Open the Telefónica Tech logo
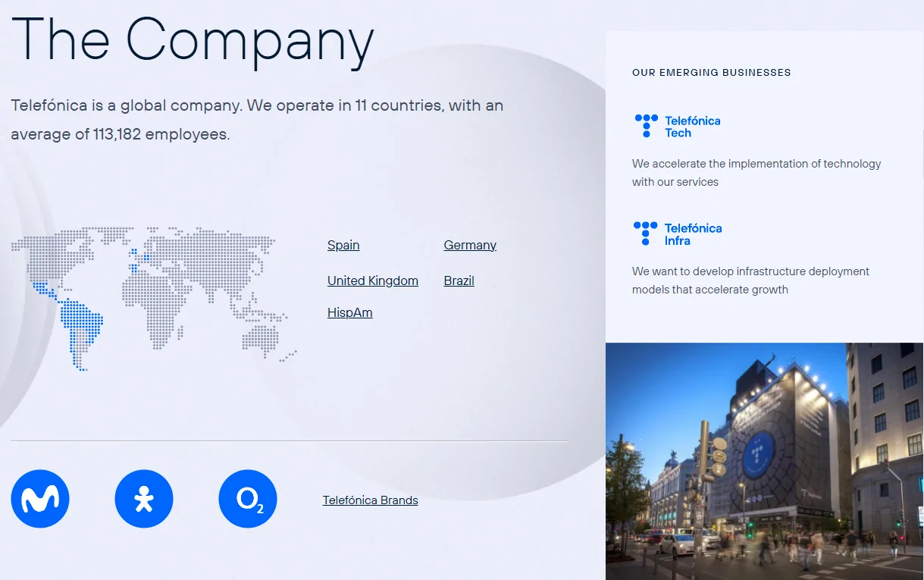This screenshot has height=580, width=924. tap(677, 124)
